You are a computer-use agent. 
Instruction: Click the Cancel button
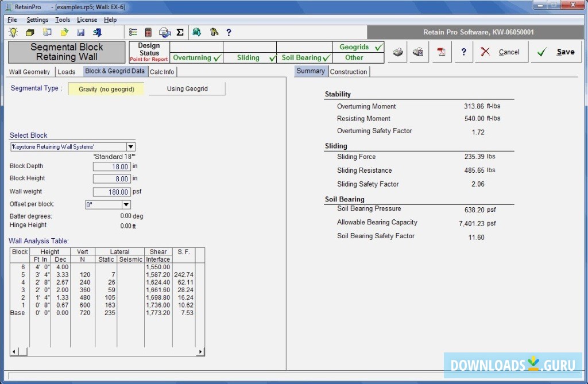[502, 52]
